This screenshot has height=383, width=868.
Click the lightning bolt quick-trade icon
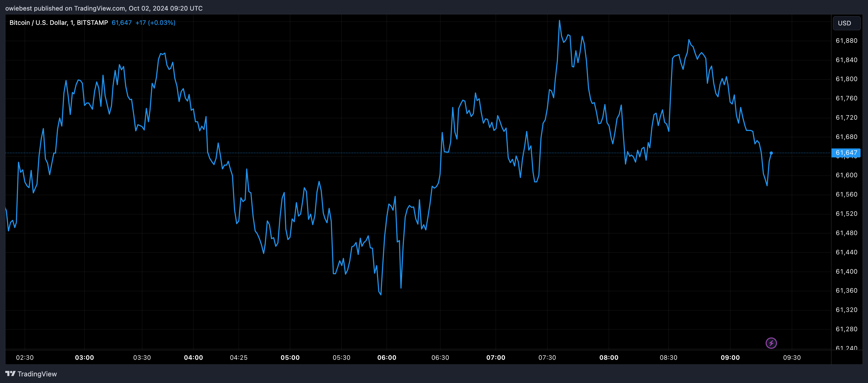point(771,343)
